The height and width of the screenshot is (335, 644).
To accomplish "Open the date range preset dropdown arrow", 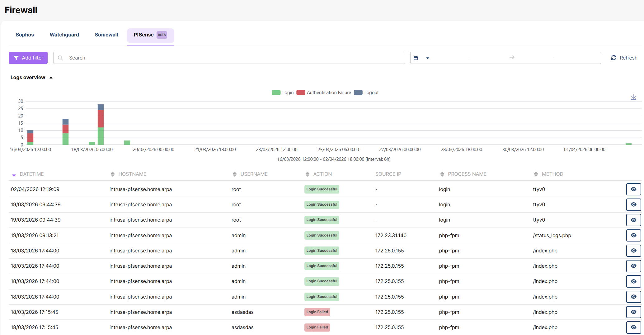I will click(x=427, y=58).
